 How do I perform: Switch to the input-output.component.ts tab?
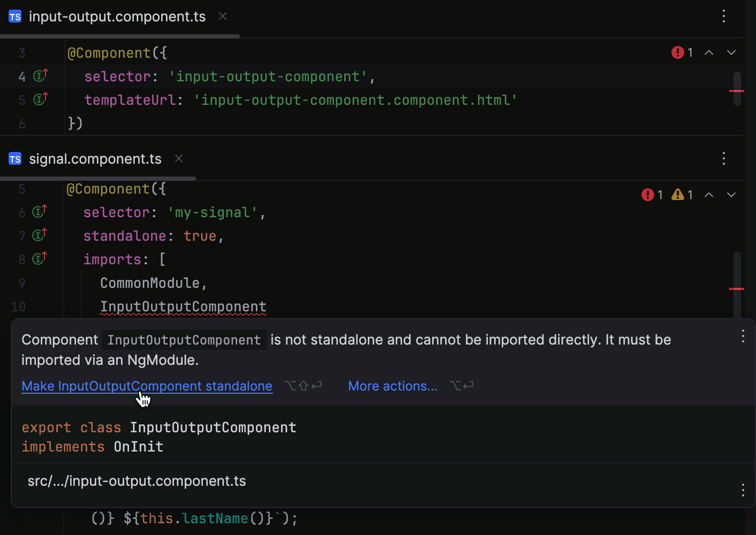tap(117, 16)
